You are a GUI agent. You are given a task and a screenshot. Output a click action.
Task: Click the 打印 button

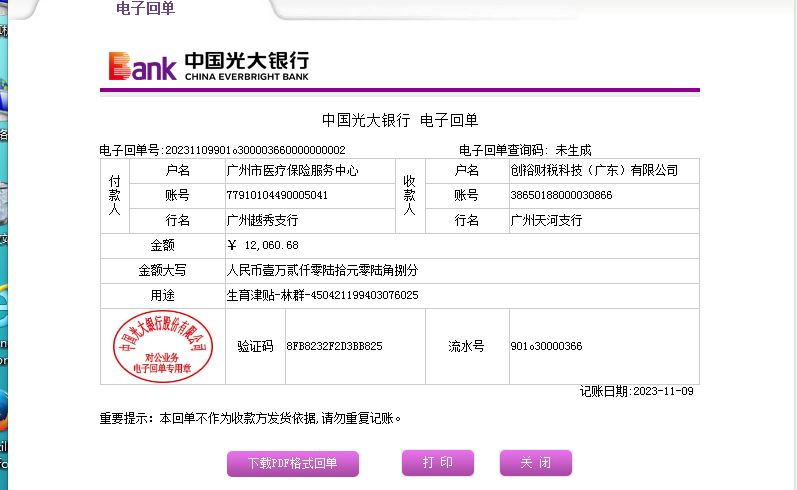click(438, 463)
